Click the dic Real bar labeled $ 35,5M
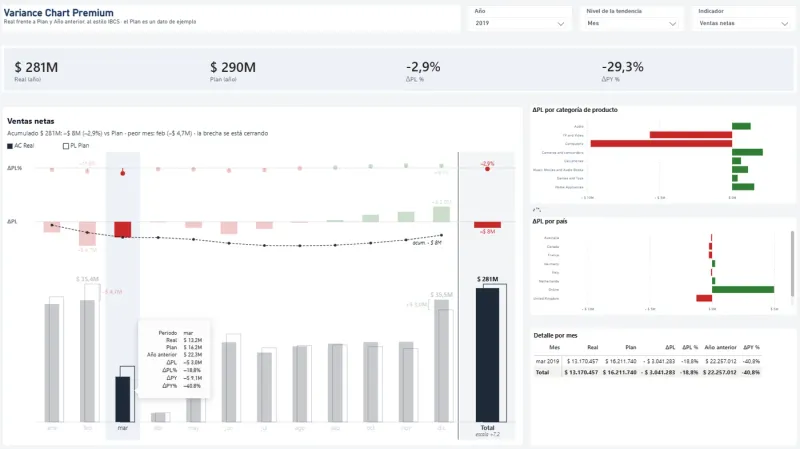The image size is (800, 449). point(441,360)
